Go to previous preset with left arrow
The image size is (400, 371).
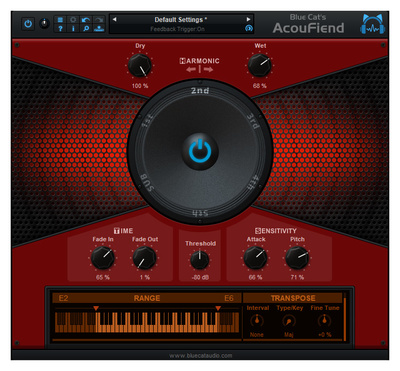pyautogui.click(x=115, y=19)
